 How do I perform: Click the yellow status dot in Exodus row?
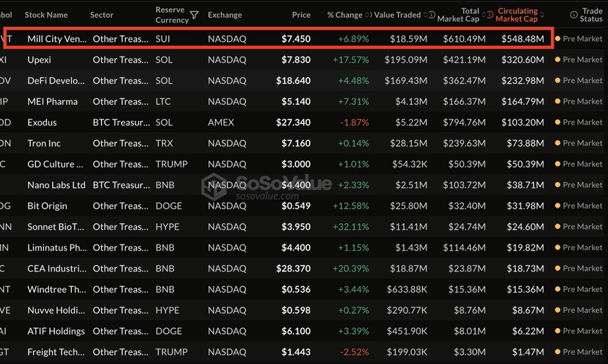coord(557,122)
